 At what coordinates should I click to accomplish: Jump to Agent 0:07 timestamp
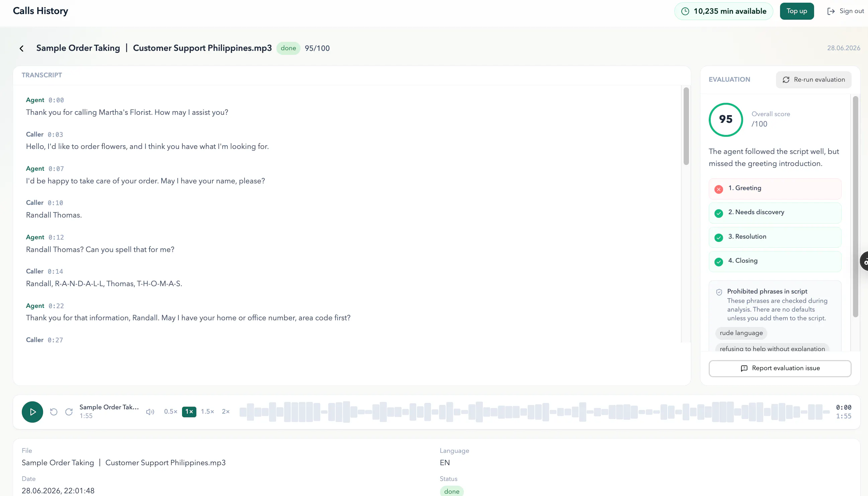pyautogui.click(x=56, y=169)
